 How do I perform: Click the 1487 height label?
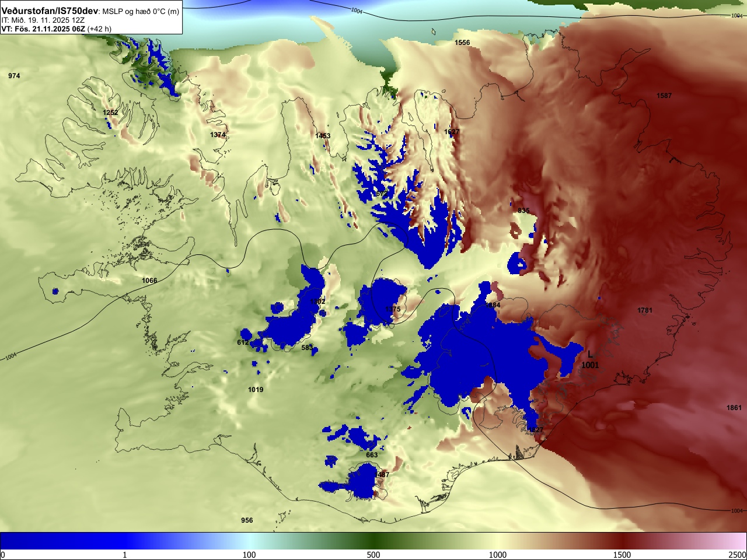pos(382,475)
